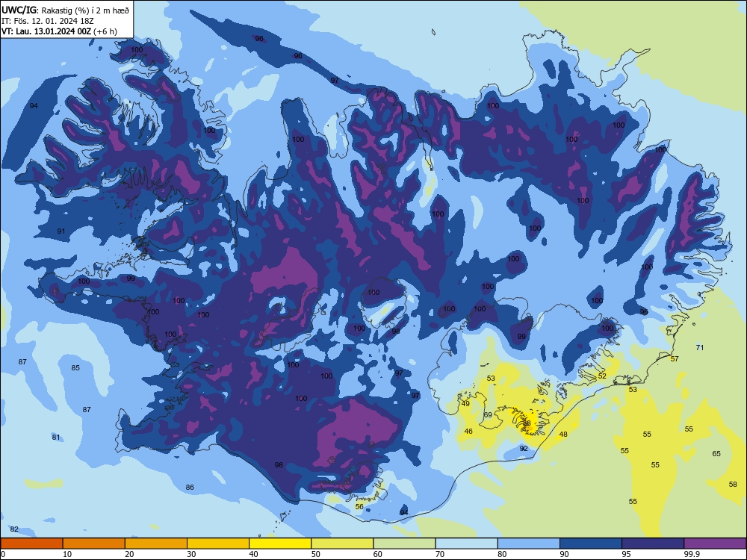Select the dark navy 95–99.9 legend swatch
The width and height of the screenshot is (747, 560).
tap(653, 544)
